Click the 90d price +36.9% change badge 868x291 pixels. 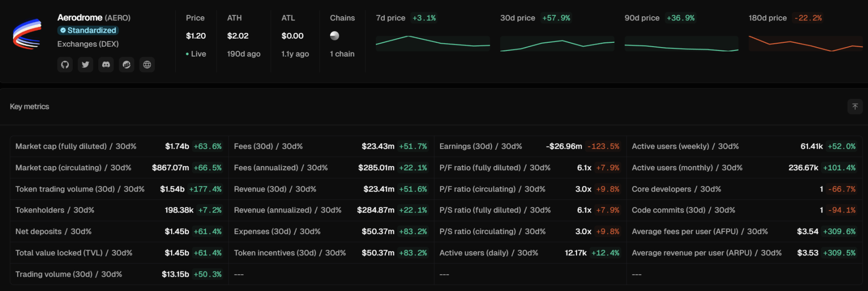pos(680,18)
